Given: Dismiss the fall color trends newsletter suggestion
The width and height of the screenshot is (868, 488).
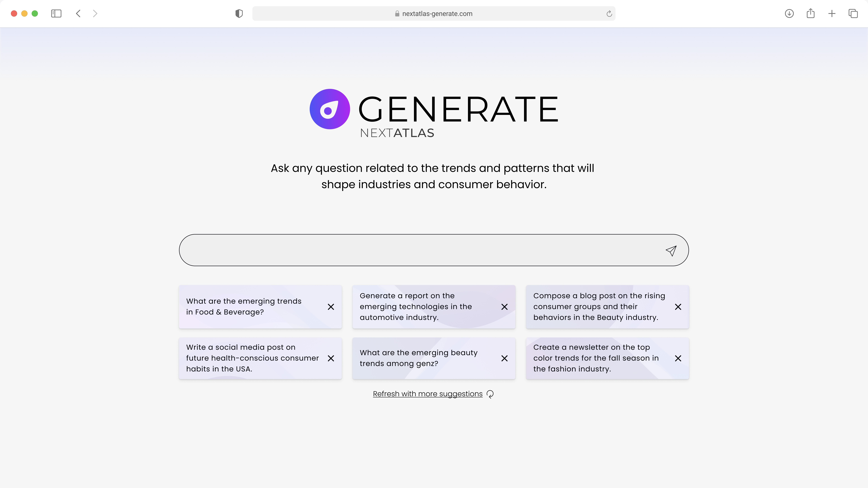Looking at the screenshot, I should pos(678,358).
